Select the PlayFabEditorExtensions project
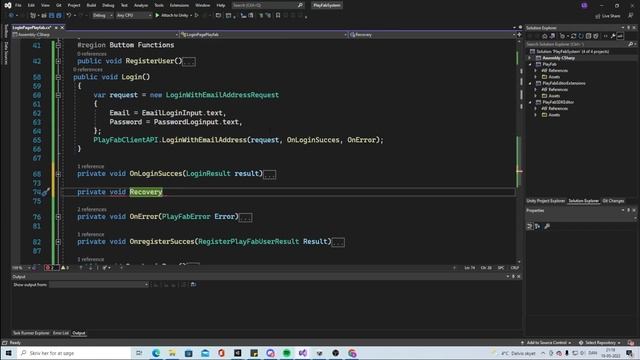This screenshot has height=360, width=640. (x=564, y=83)
